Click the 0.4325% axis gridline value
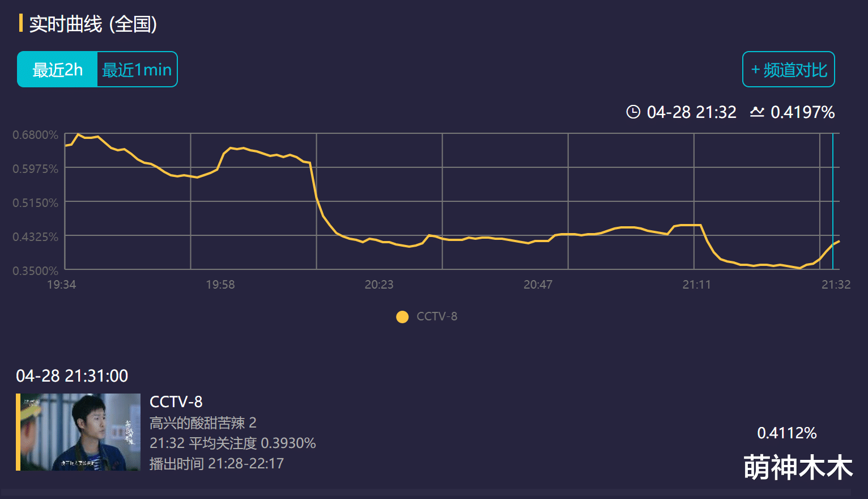This screenshot has width=868, height=499. click(35, 236)
